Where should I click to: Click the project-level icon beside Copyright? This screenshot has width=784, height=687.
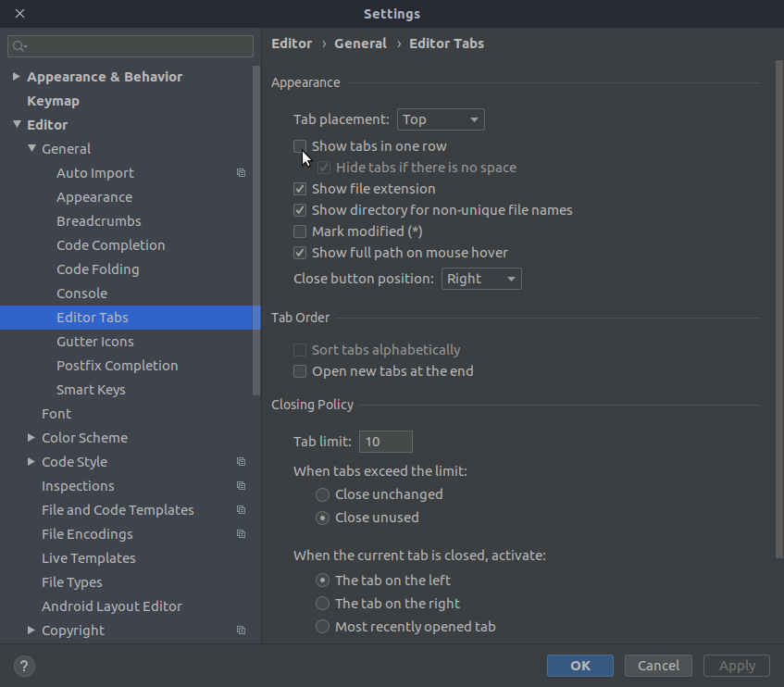tap(241, 631)
